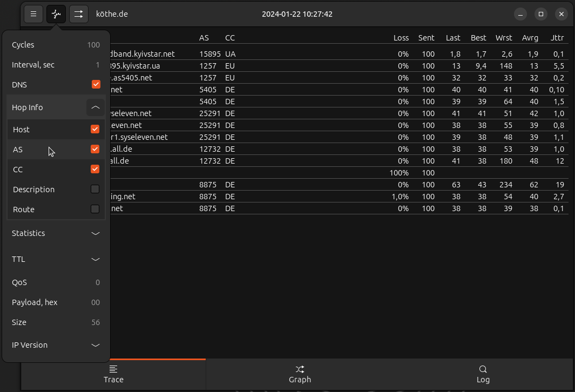The height and width of the screenshot is (392, 575).
Task: Collapse the Hop Info section
Action: [96, 107]
